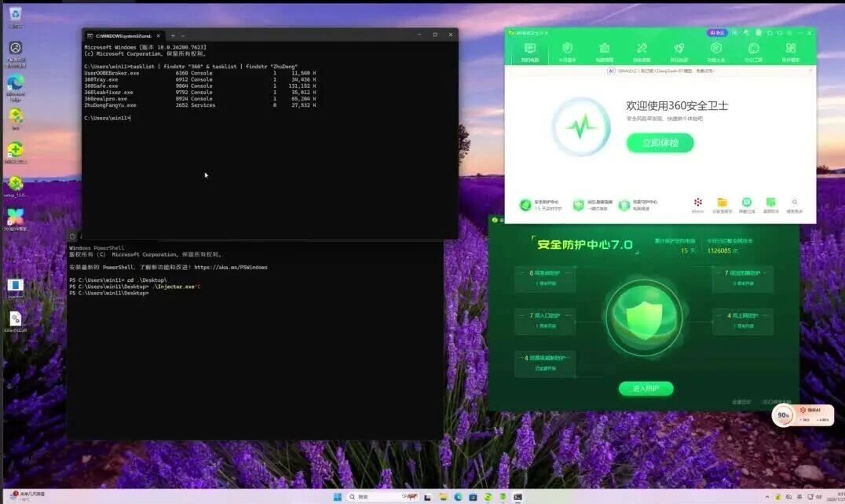Open the computer cleanup tab in 360 toolbar

[x=604, y=53]
